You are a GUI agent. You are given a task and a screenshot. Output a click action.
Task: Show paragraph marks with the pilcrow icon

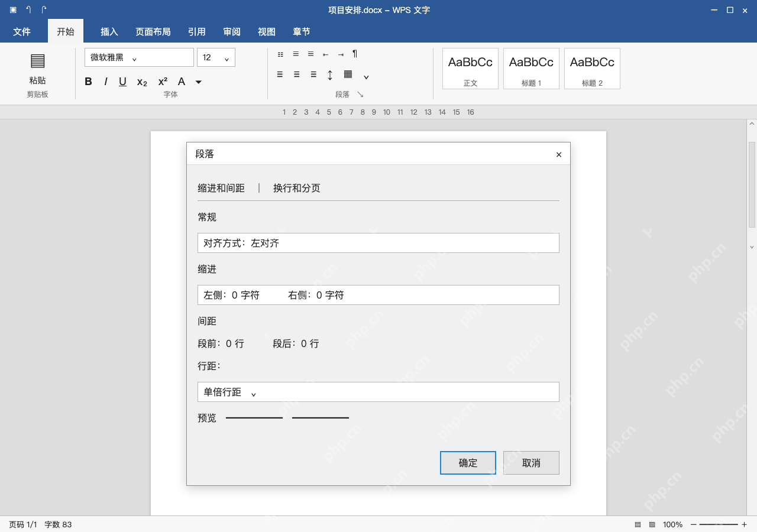pos(355,54)
